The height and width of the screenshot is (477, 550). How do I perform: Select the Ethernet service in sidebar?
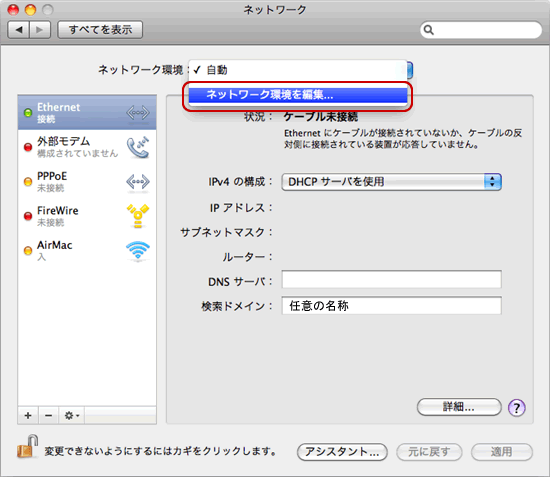[87, 113]
